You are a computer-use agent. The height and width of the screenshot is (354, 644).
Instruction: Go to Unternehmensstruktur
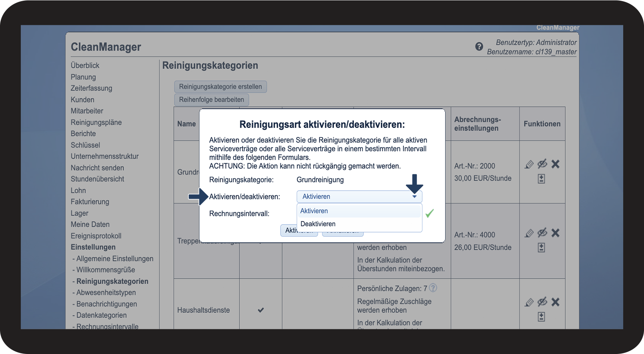105,156
